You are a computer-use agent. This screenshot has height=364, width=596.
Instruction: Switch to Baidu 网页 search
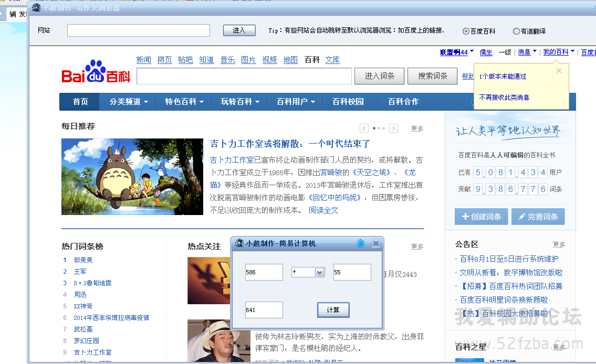point(164,60)
